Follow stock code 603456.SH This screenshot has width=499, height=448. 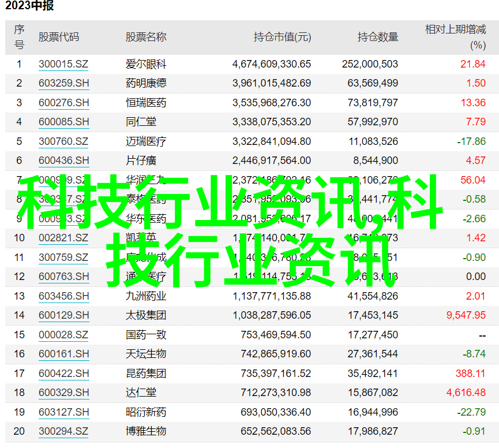tap(63, 296)
